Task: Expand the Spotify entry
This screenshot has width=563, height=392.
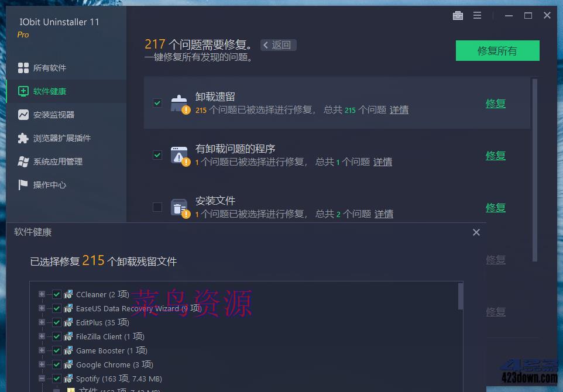Action: coord(42,379)
